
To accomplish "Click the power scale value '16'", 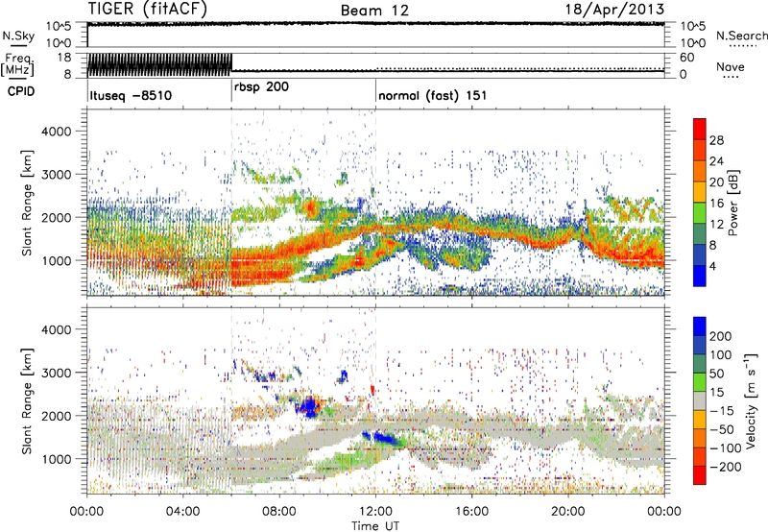I will pyautogui.click(x=716, y=204).
